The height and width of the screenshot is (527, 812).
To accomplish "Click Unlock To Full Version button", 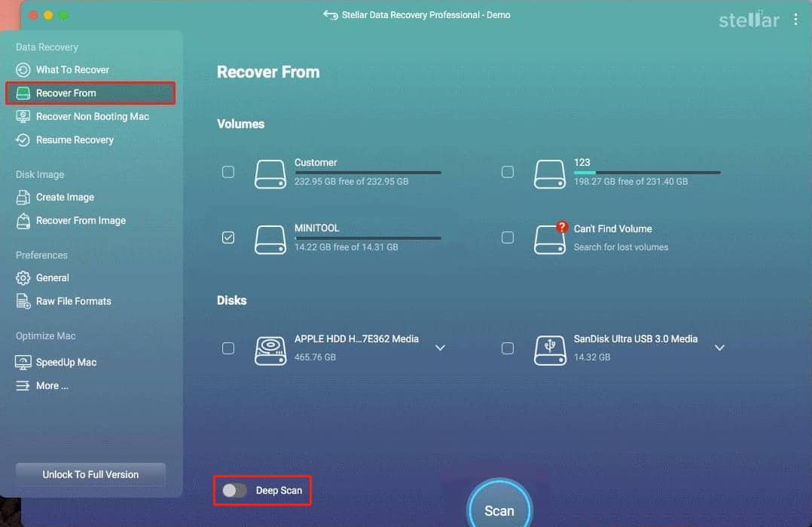I will point(90,475).
